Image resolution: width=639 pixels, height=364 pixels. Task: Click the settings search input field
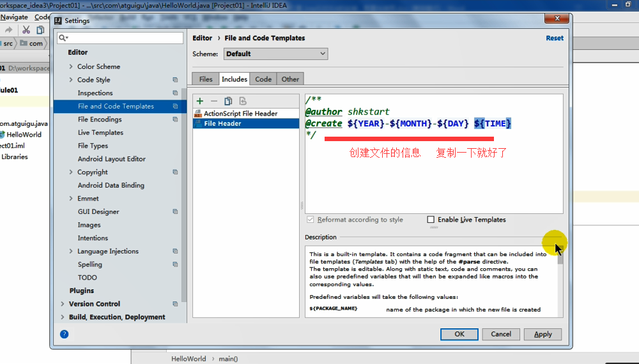click(x=120, y=38)
